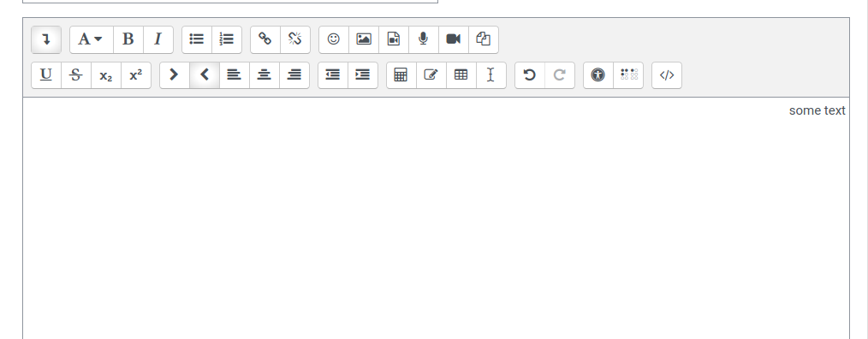
Task: Align text left
Action: pos(235,74)
